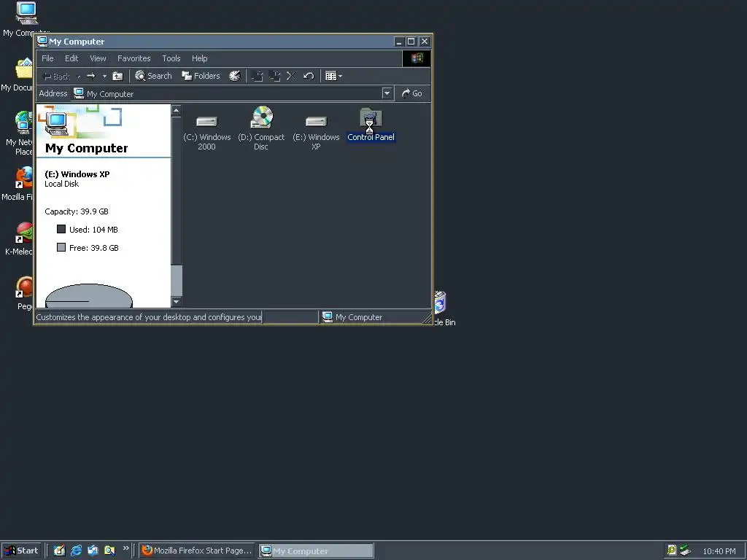The image size is (747, 560).
Task: Launch Outlook Express from Quick Launch
Action: pos(93,551)
